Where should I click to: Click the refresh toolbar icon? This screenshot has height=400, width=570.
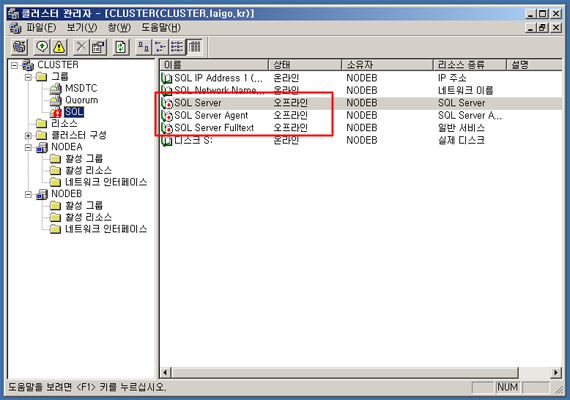pos(121,47)
